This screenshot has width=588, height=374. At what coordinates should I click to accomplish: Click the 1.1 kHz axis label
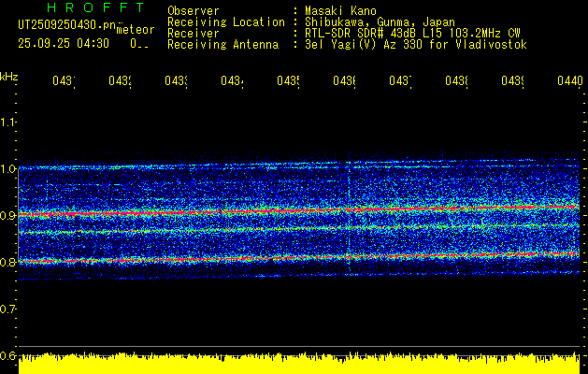point(7,122)
